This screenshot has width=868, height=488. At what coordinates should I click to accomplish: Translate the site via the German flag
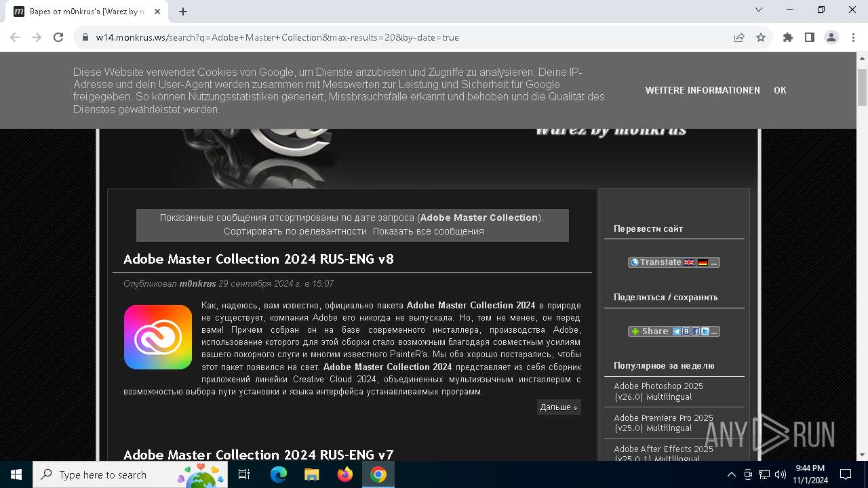[703, 262]
